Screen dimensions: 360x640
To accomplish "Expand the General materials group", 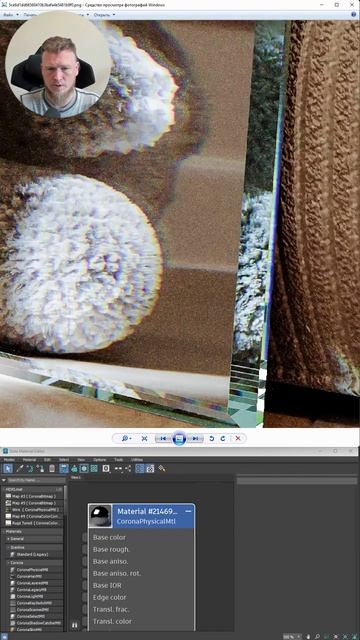I will 33,539.
